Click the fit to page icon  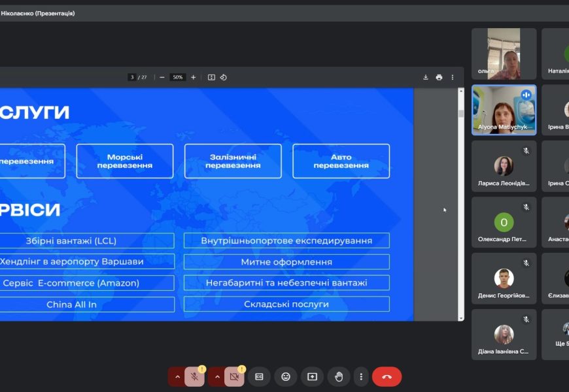[x=211, y=77]
